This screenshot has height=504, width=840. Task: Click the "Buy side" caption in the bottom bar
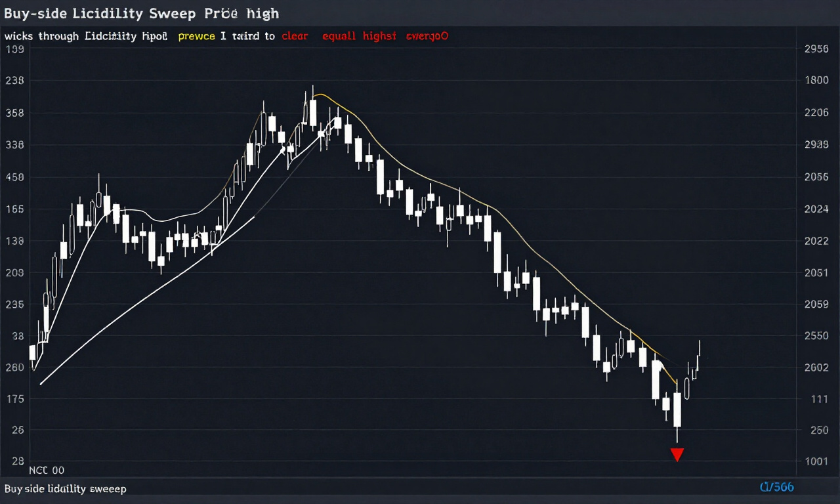(x=66, y=489)
